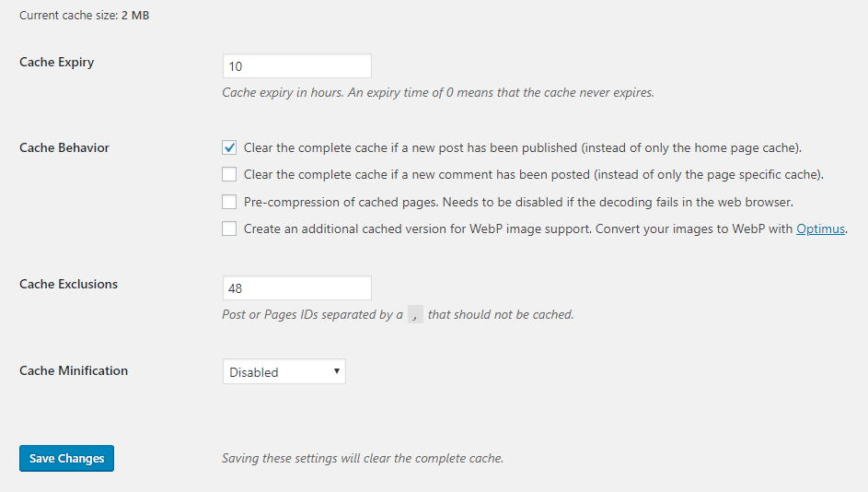Click the 'Saving these settings' notice text
Viewport: 868px width, 492px height.
pos(363,458)
